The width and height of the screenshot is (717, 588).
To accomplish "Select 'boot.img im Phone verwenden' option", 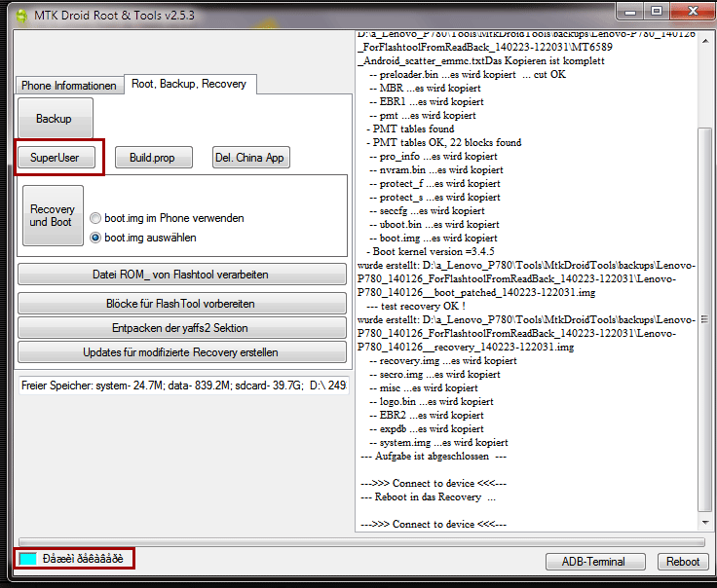I will (x=95, y=219).
